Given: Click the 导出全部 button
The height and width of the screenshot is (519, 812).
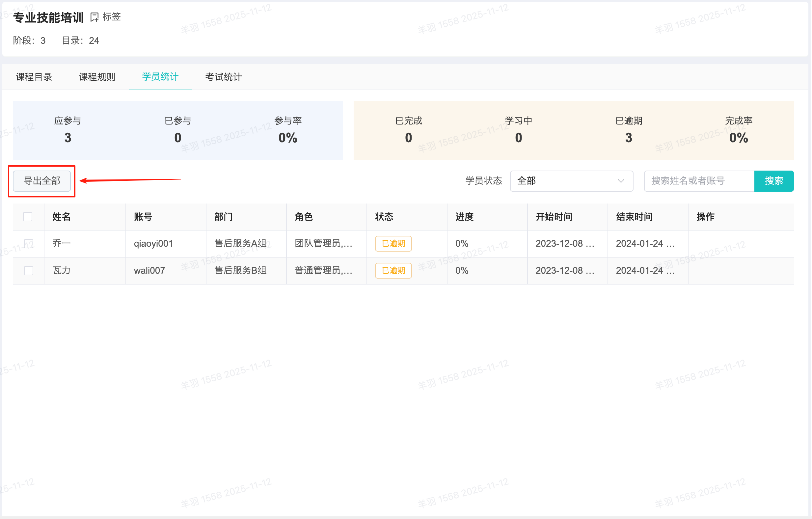Looking at the screenshot, I should coord(42,181).
